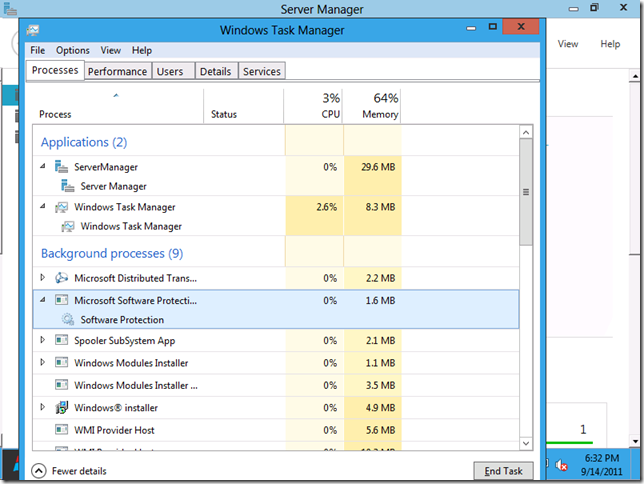Open the Options menu
The width and height of the screenshot is (644, 484).
73,50
